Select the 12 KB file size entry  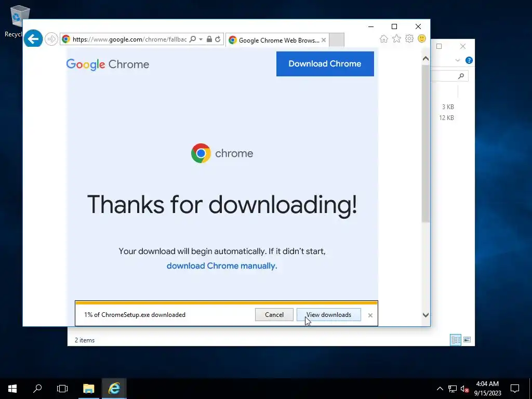[446, 118]
